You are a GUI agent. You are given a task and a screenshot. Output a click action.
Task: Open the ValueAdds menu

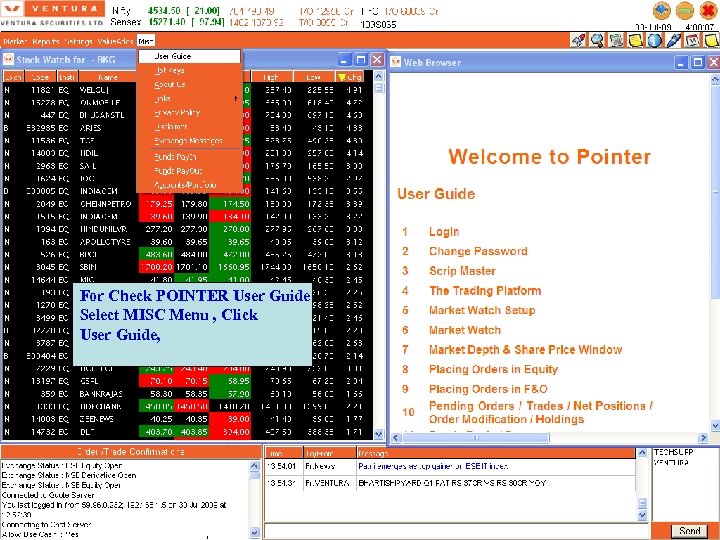point(115,41)
